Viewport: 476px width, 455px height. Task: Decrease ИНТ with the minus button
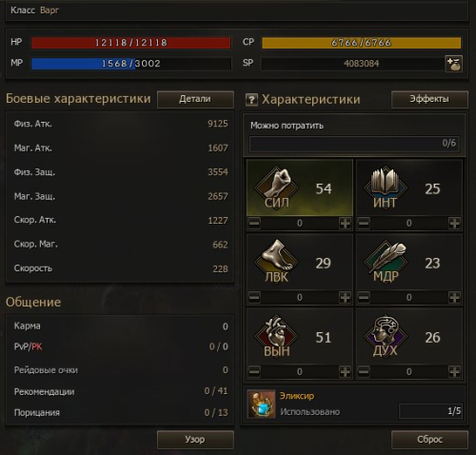point(364,223)
